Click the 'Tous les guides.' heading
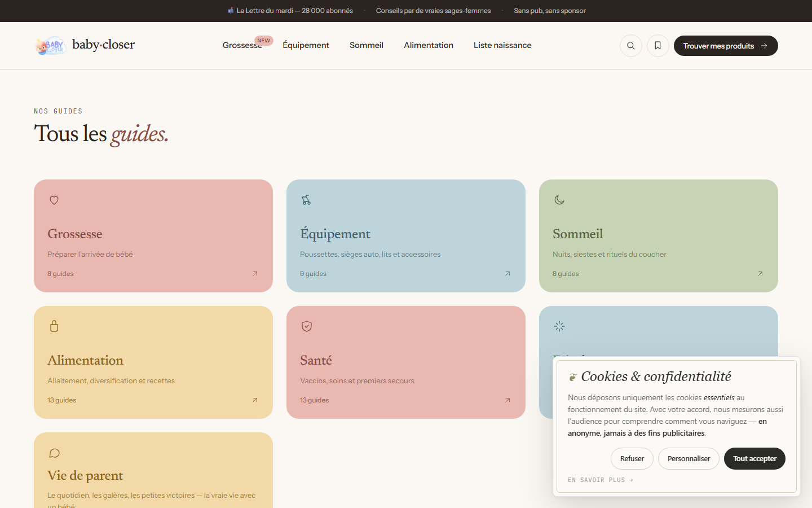Image resolution: width=812 pixels, height=508 pixels. tap(101, 134)
